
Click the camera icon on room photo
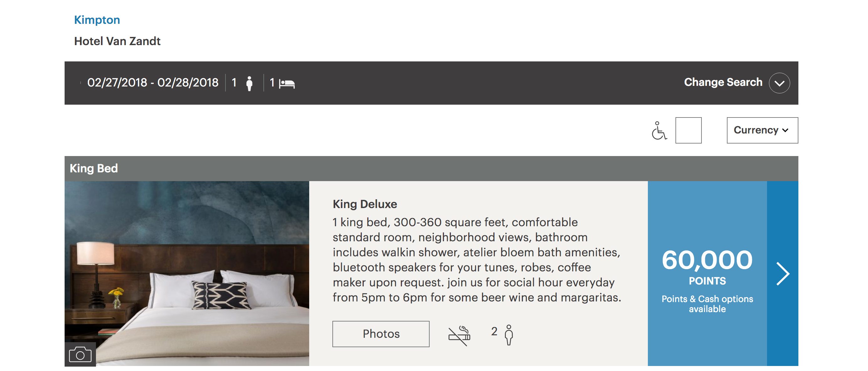click(80, 354)
